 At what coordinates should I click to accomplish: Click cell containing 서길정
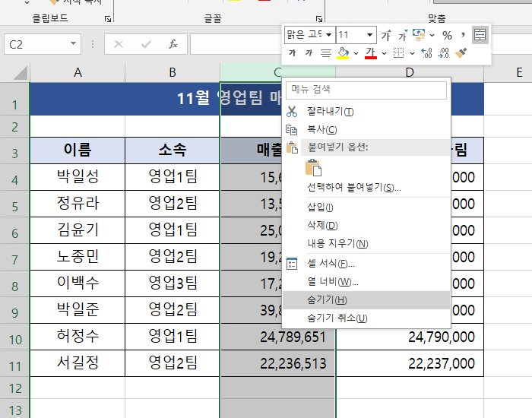click(78, 363)
